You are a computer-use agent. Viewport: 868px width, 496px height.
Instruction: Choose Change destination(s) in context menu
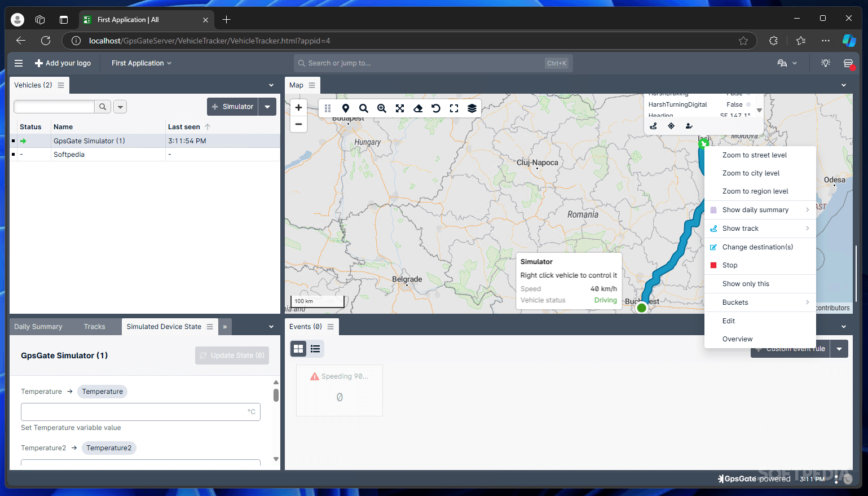pyautogui.click(x=760, y=247)
